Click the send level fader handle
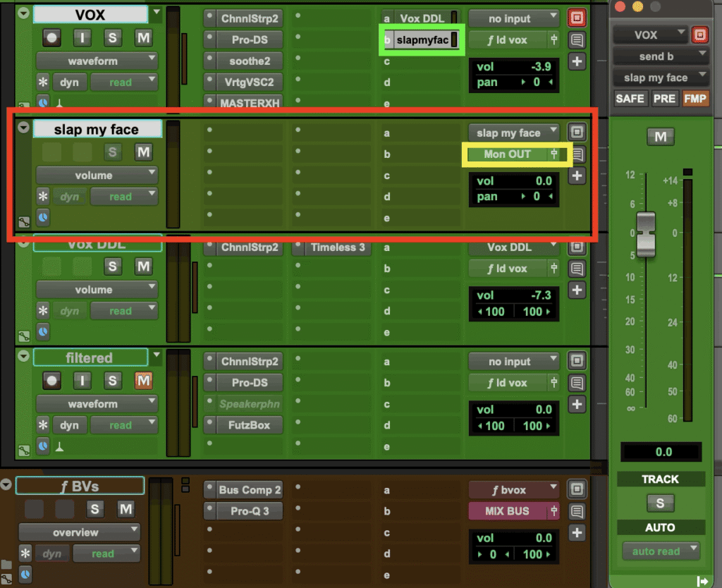722x588 pixels. [646, 234]
